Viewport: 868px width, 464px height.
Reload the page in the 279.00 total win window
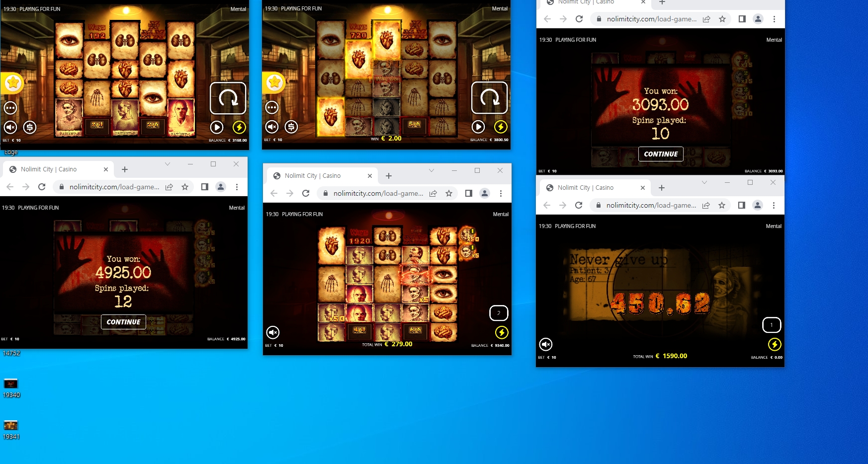point(306,193)
